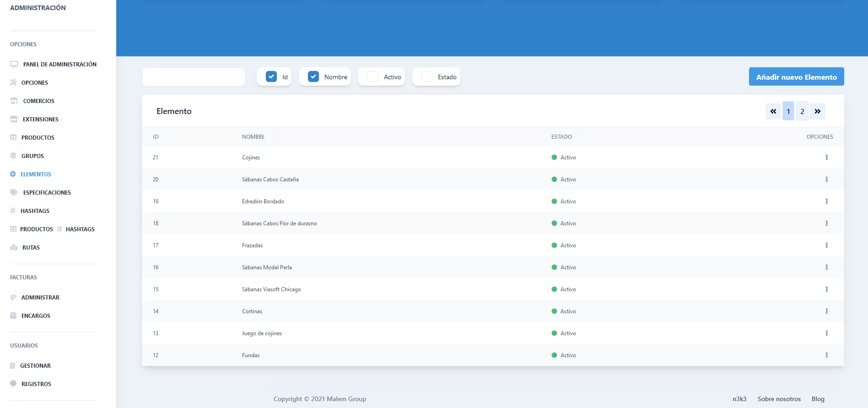Click the name 'Sábanas Modal Perla'

pyautogui.click(x=267, y=267)
